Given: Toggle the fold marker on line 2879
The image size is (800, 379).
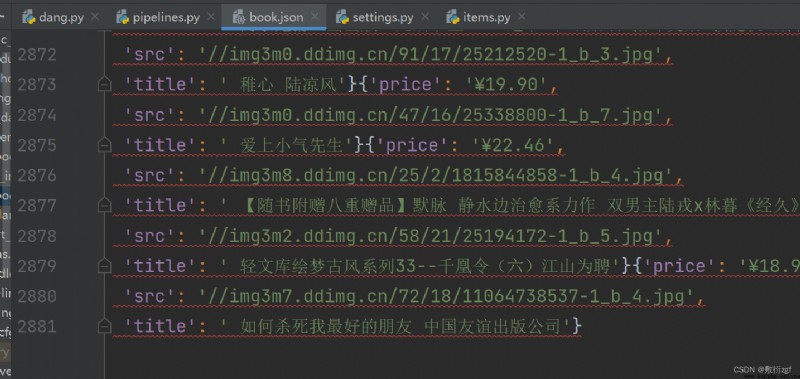Looking at the screenshot, I should (x=104, y=266).
